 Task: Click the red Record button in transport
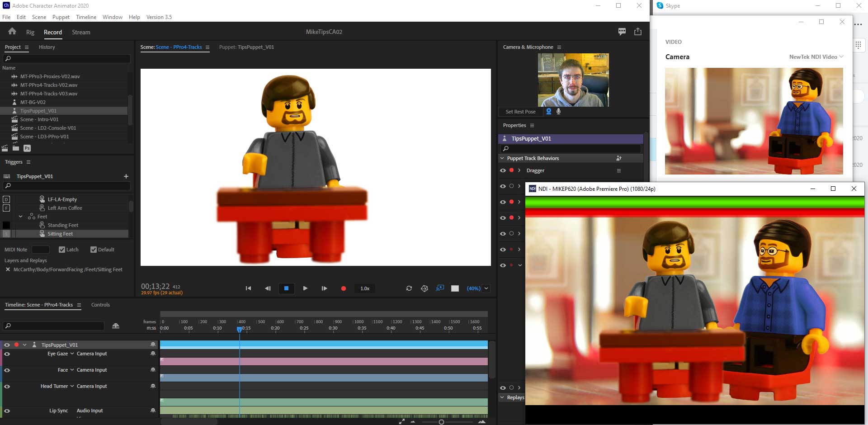click(x=344, y=288)
